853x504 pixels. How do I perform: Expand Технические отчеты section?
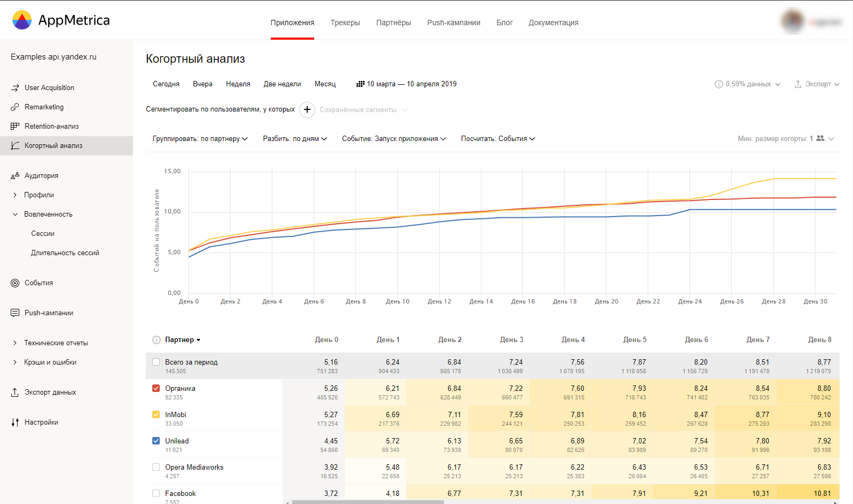coord(15,343)
